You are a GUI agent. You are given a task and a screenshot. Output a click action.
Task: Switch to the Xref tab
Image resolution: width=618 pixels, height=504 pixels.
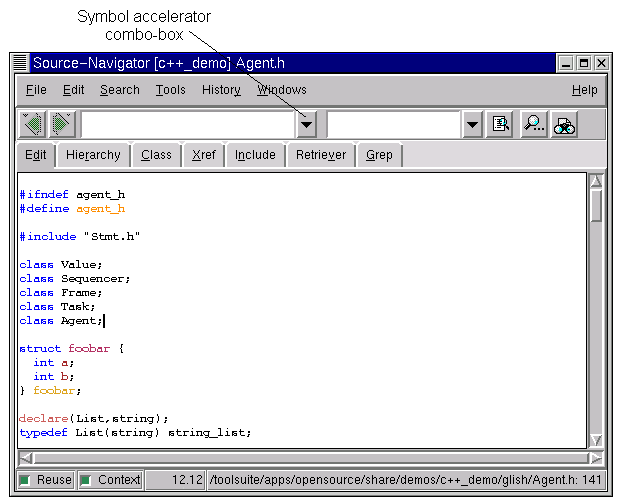204,155
